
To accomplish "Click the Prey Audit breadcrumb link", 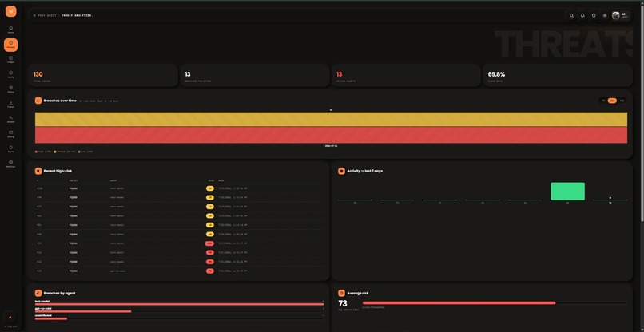I will point(46,16).
